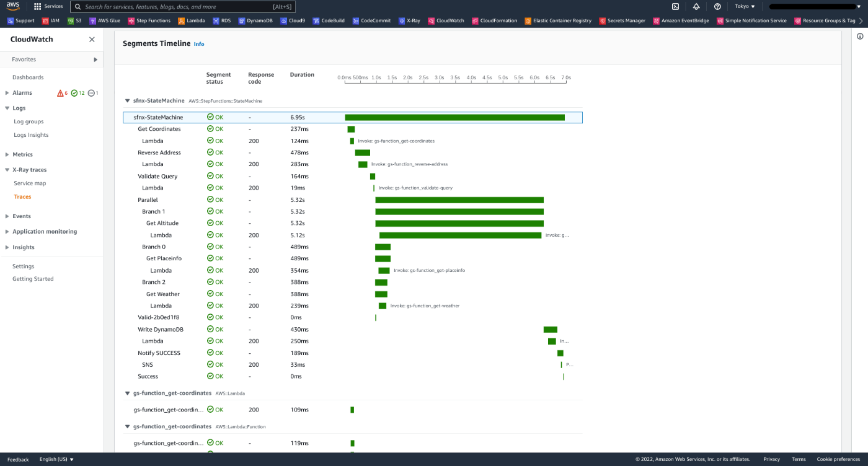Open the Resource Groups & Tag bookmark

[825, 20]
